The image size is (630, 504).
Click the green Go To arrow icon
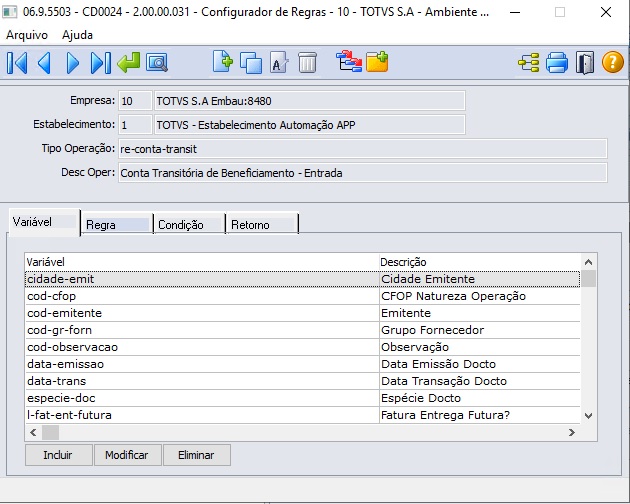[129, 62]
